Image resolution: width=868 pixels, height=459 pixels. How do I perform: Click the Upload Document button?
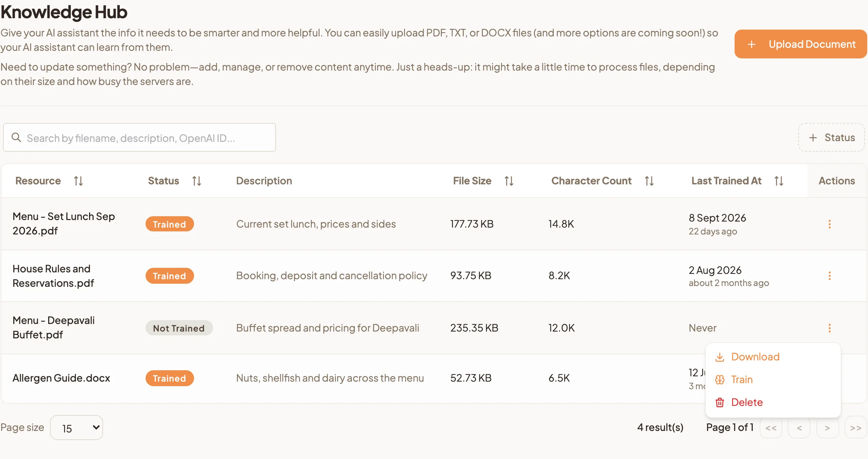[x=801, y=44]
